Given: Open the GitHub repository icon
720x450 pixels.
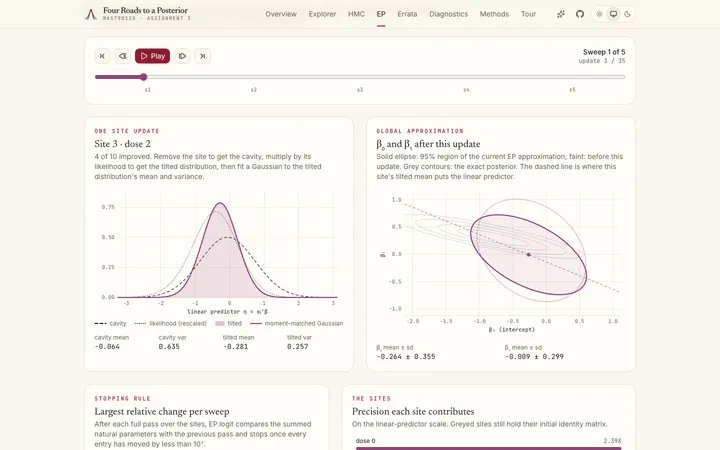Looking at the screenshot, I should point(580,14).
